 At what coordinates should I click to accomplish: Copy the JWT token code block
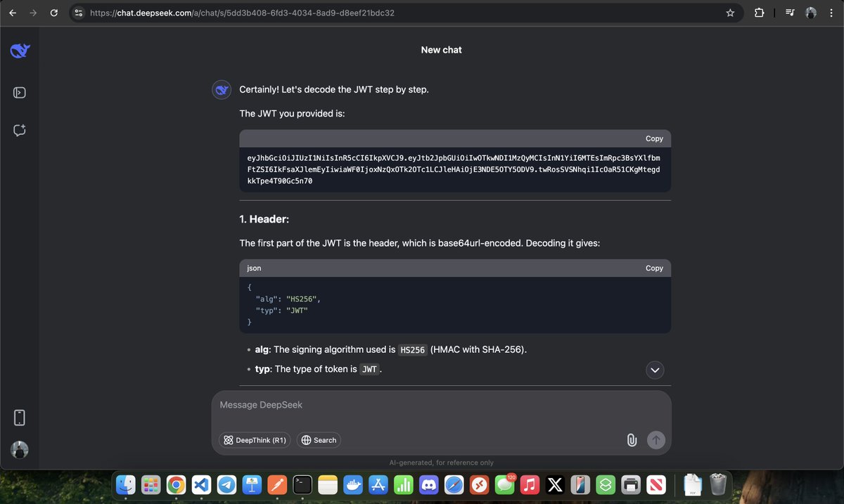[x=654, y=138]
